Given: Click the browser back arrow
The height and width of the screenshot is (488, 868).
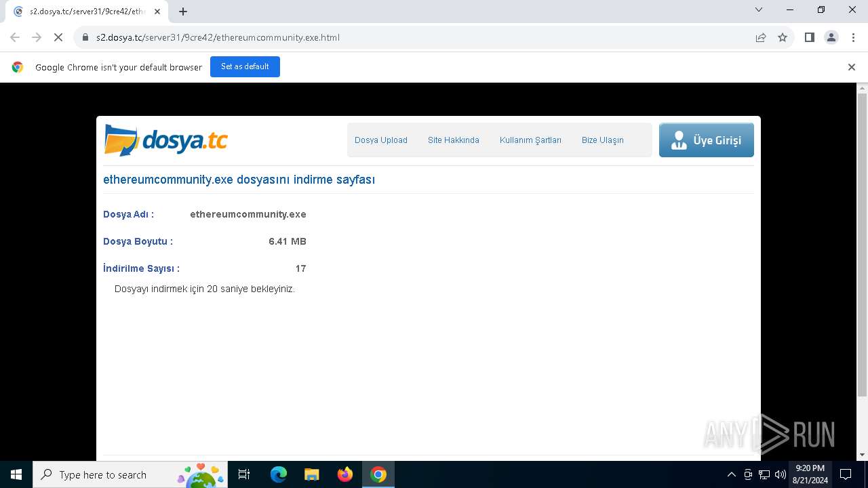Looking at the screenshot, I should click(x=15, y=37).
